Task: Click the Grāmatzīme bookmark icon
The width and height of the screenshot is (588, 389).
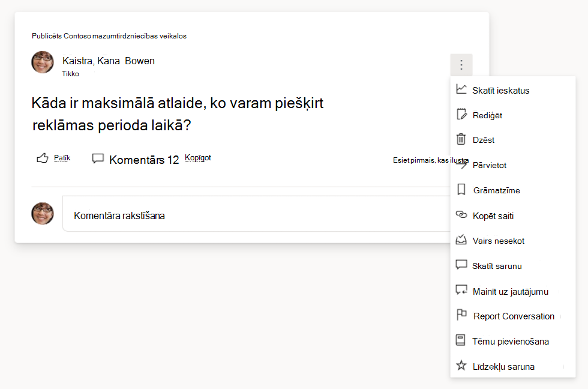Action: point(461,190)
